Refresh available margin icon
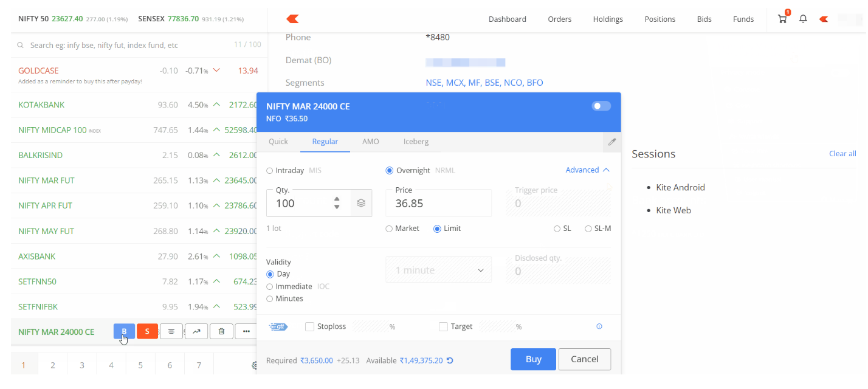This screenshot has height=389, width=868. [450, 360]
